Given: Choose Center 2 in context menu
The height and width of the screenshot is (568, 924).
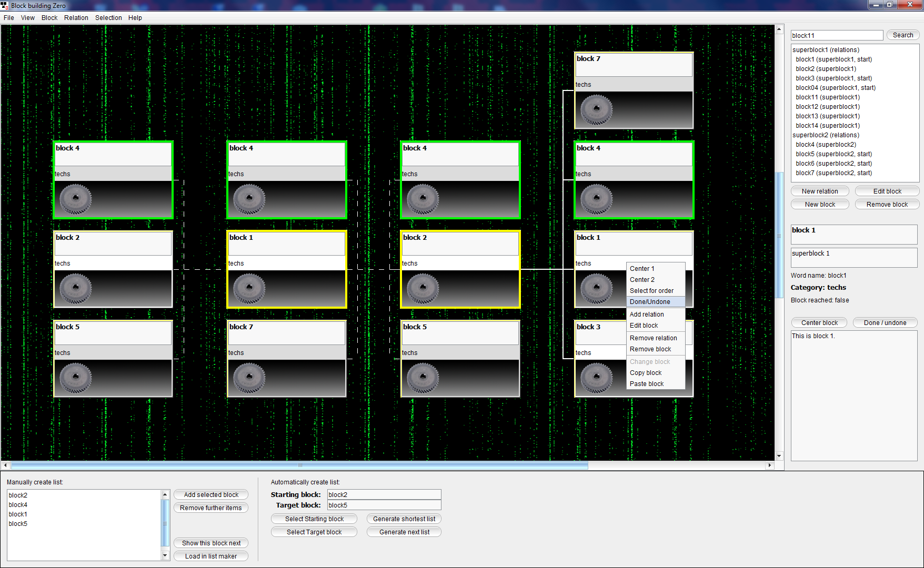Looking at the screenshot, I should point(656,280).
